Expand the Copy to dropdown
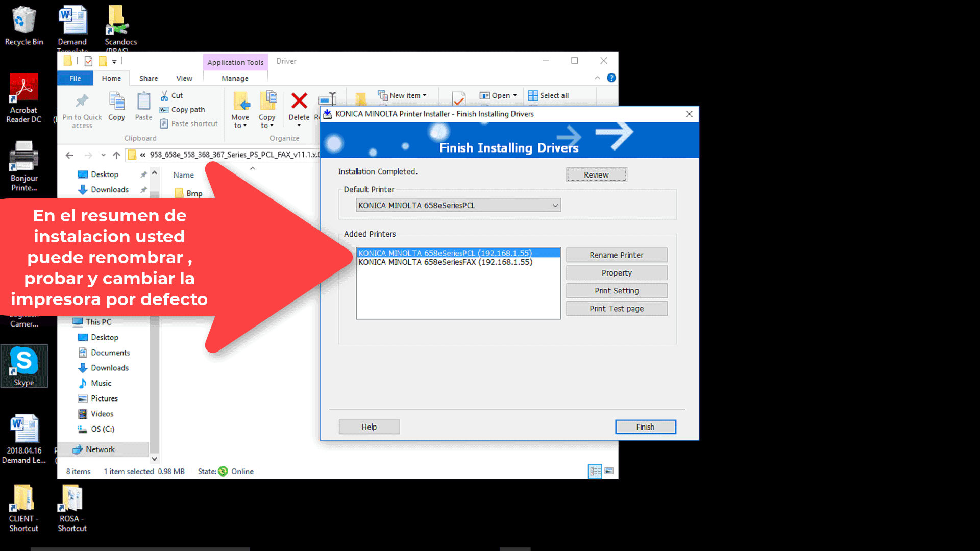The height and width of the screenshot is (551, 980). pos(267,122)
